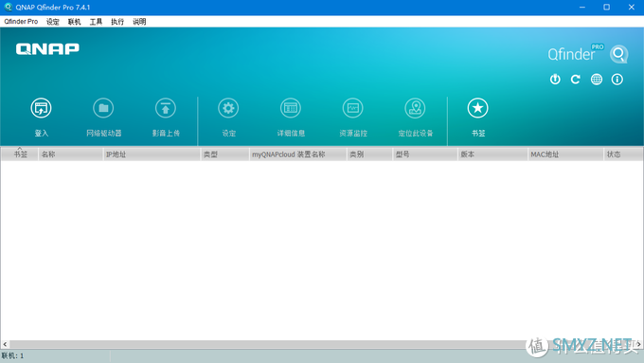Open the Qfinder Pro menu
This screenshot has height=363, width=644.
21,22
